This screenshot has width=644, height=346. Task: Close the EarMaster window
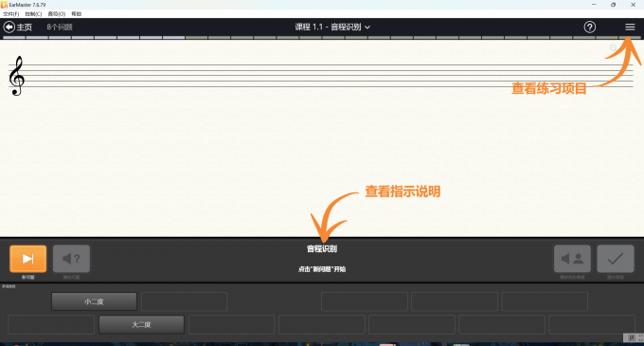pos(633,5)
